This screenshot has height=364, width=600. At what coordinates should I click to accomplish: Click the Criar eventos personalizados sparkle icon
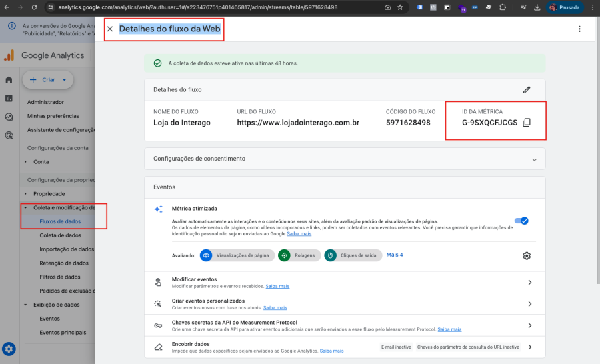click(x=158, y=304)
